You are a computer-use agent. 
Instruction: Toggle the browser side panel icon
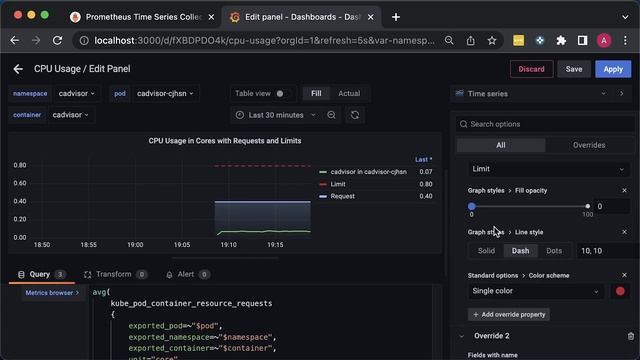[x=582, y=40]
